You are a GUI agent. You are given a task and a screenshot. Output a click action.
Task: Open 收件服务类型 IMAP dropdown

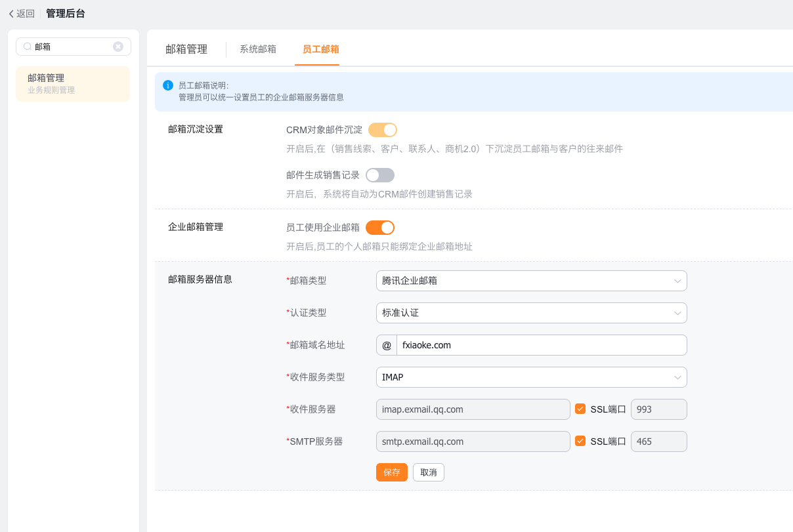pyautogui.click(x=531, y=377)
